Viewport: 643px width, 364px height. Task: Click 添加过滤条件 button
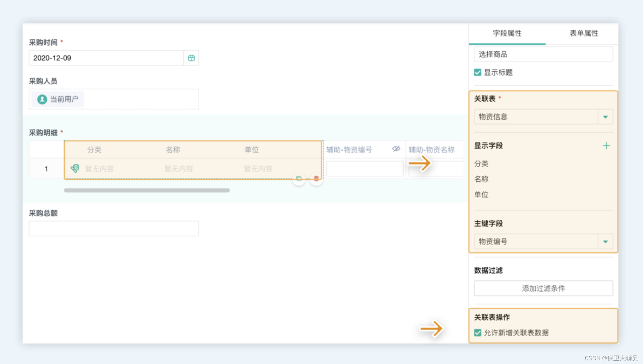tap(543, 288)
